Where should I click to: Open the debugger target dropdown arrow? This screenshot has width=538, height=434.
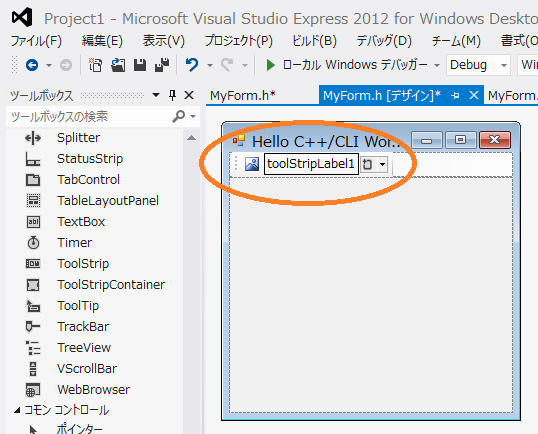point(437,65)
